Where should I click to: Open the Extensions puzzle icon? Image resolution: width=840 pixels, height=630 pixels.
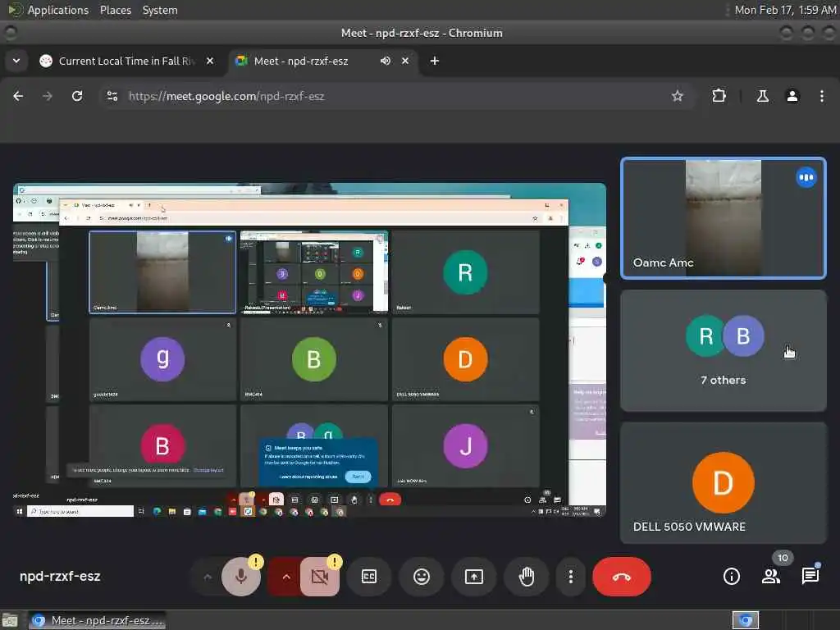tap(719, 96)
